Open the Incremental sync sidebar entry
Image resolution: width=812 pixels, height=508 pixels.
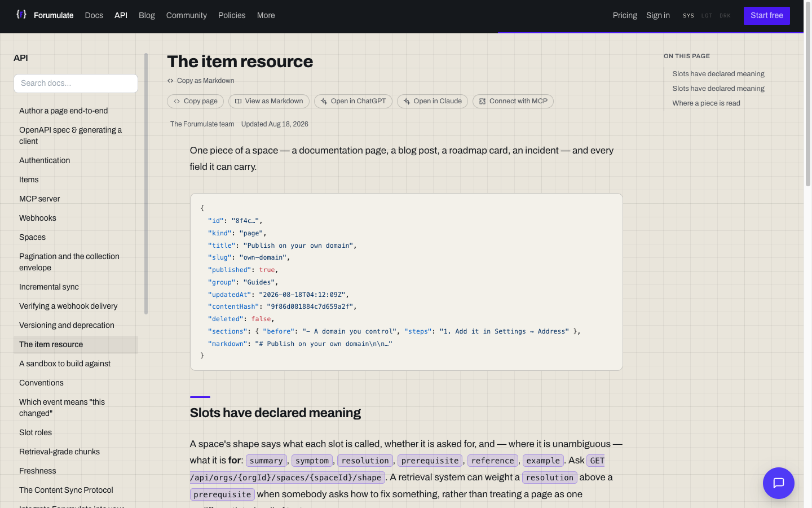(76, 287)
